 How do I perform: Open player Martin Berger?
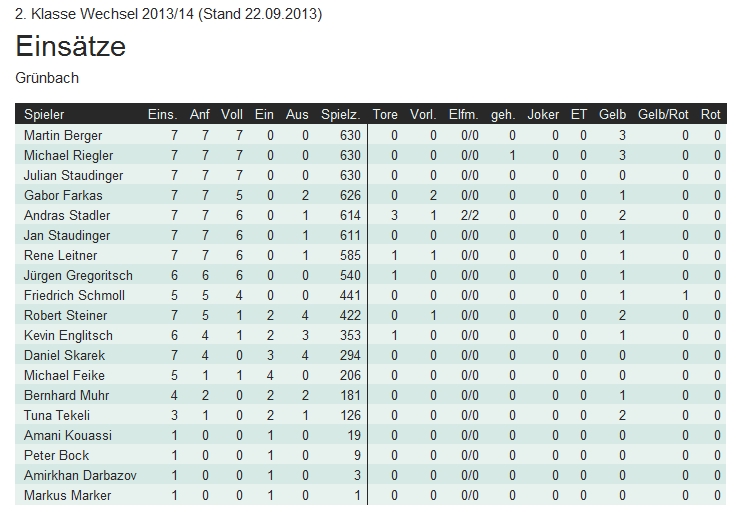tap(63, 136)
